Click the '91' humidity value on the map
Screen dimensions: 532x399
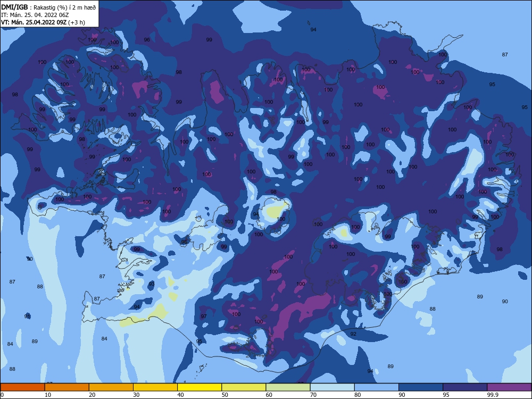27,316
